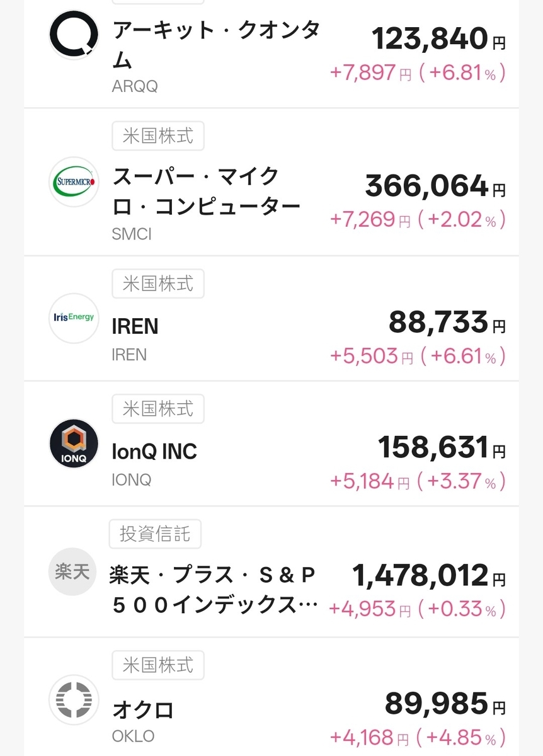543x756 pixels.
Task: Click the +5,503円 gain on IREN
Action: click(x=370, y=357)
